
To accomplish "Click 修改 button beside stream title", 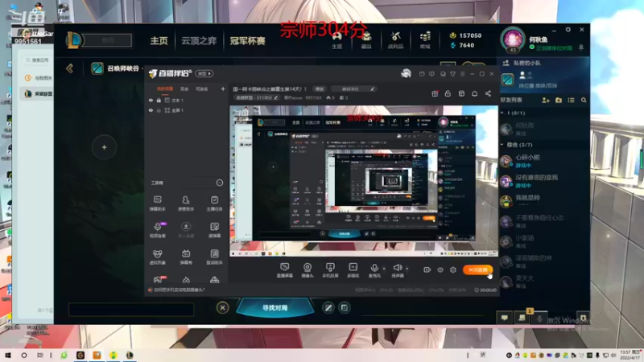I will click(319, 88).
